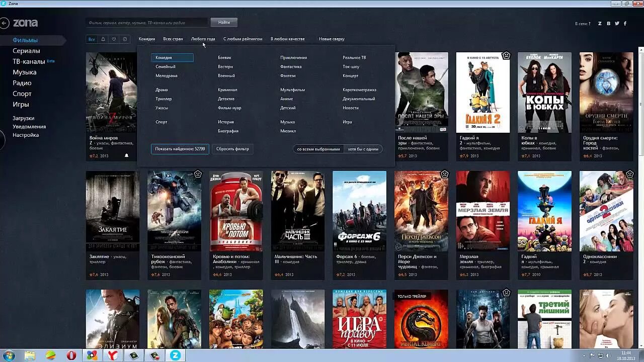
Task: Click the star badge on the Тихоокеанский рубеж poster
Action: coord(198,174)
